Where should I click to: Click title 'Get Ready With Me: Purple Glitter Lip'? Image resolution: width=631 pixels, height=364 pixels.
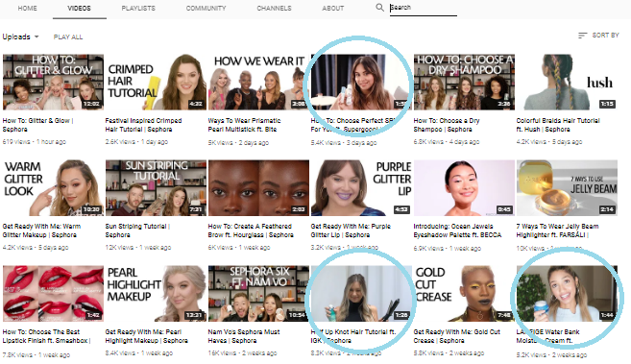[x=351, y=231]
